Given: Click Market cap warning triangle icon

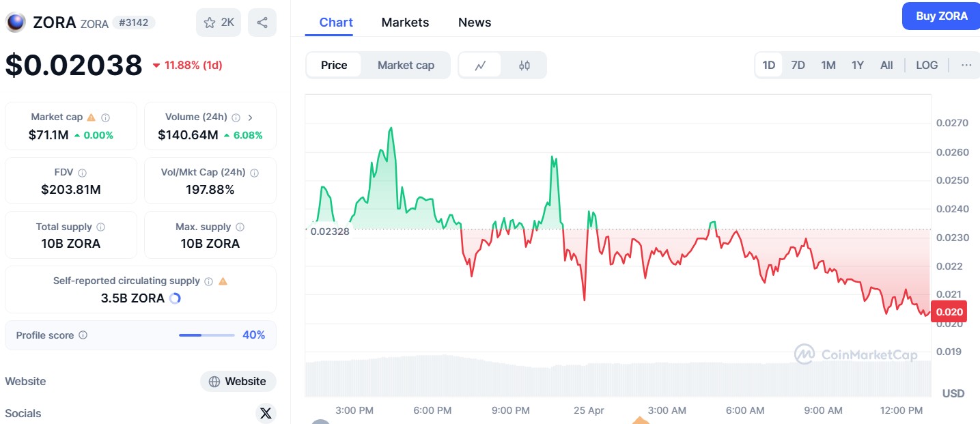Looking at the screenshot, I should (92, 117).
